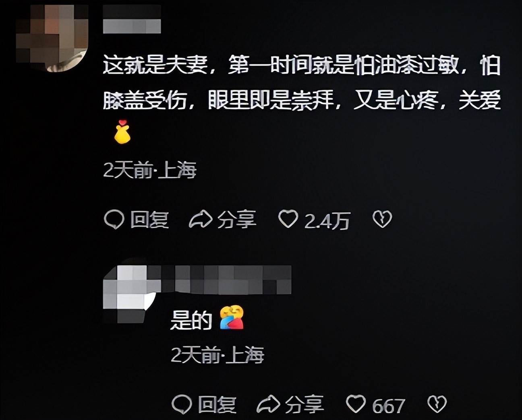Click the blurred username above the first comment
Viewport: 522px width, 420px height.
point(132,19)
